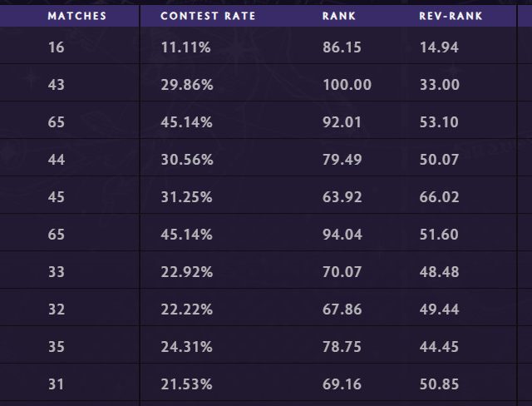Click the 21.53% contest rate cell
532x406 pixels.
186,384
